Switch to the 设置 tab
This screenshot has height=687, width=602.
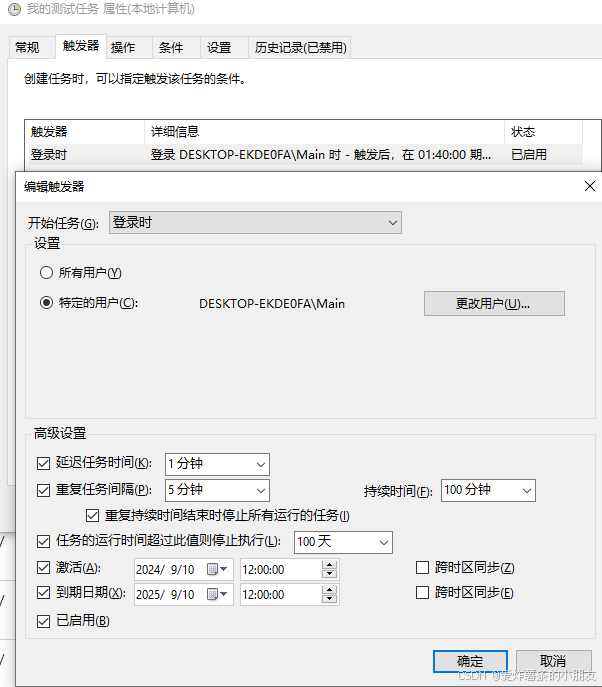(x=224, y=47)
